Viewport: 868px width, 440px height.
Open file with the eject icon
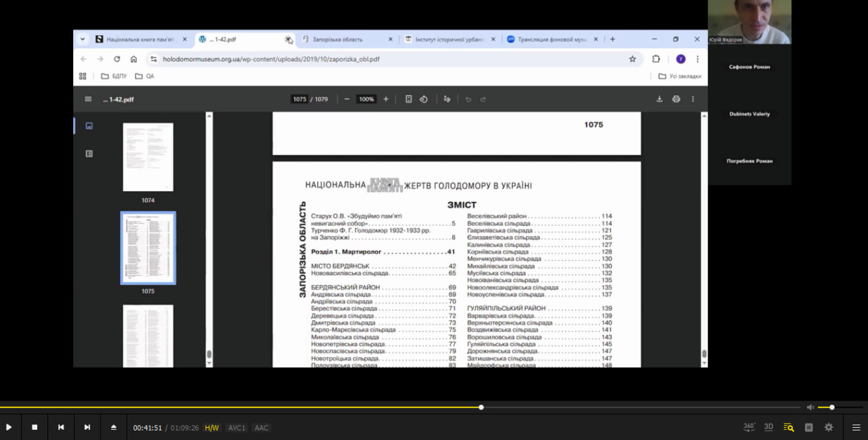click(x=113, y=427)
